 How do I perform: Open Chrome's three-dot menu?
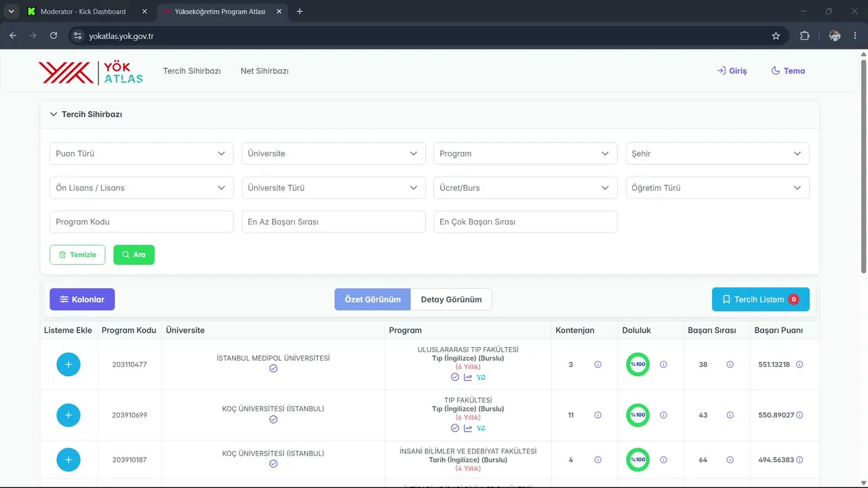(855, 36)
